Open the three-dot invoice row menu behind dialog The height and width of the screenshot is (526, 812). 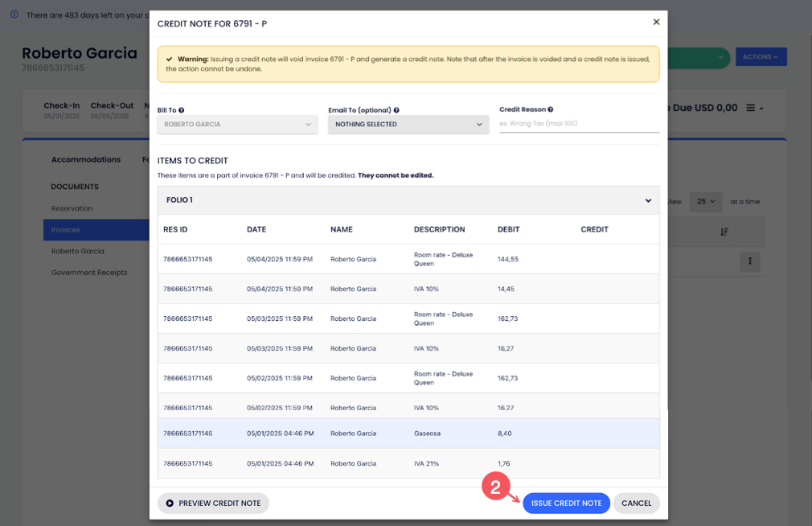click(x=750, y=261)
